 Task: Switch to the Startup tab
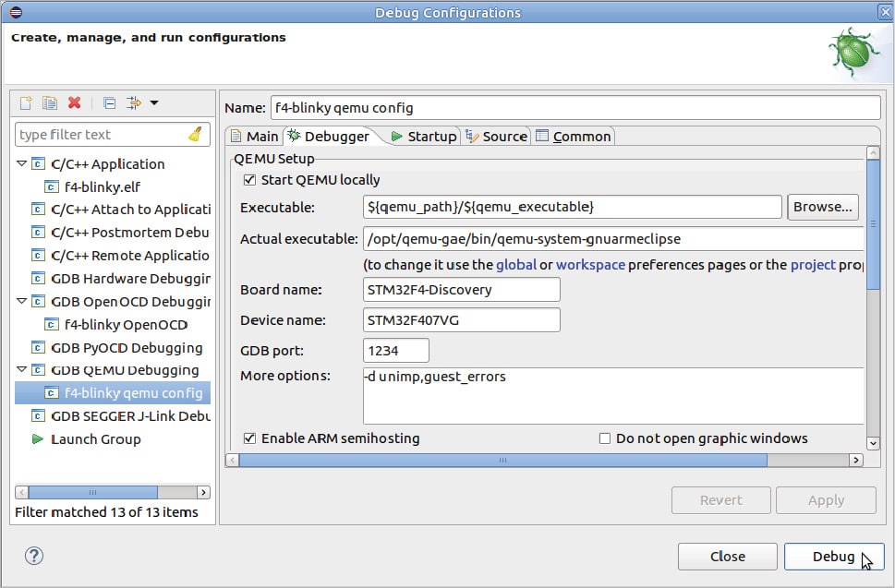(423, 137)
